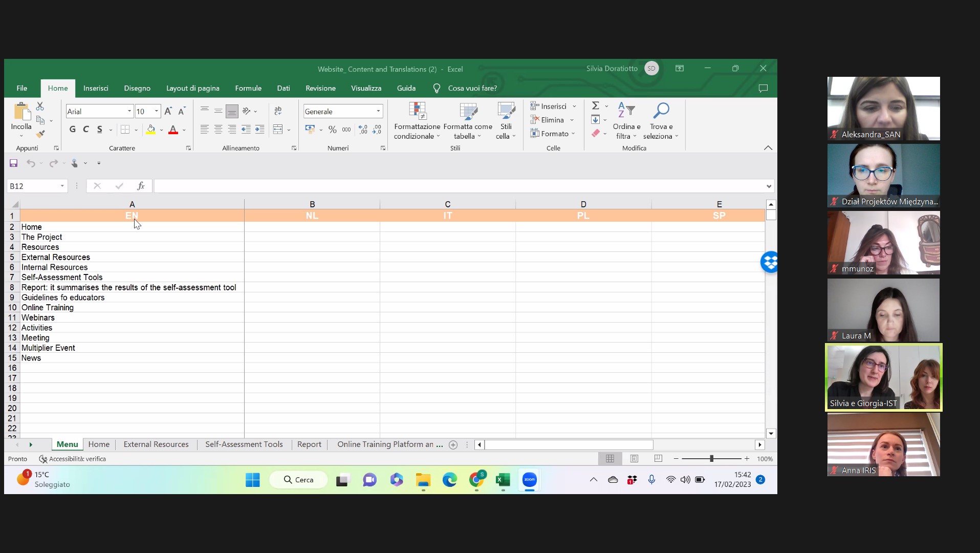Open Formattazione condizionale menu
Screen dimensions: 980x553
(417, 121)
